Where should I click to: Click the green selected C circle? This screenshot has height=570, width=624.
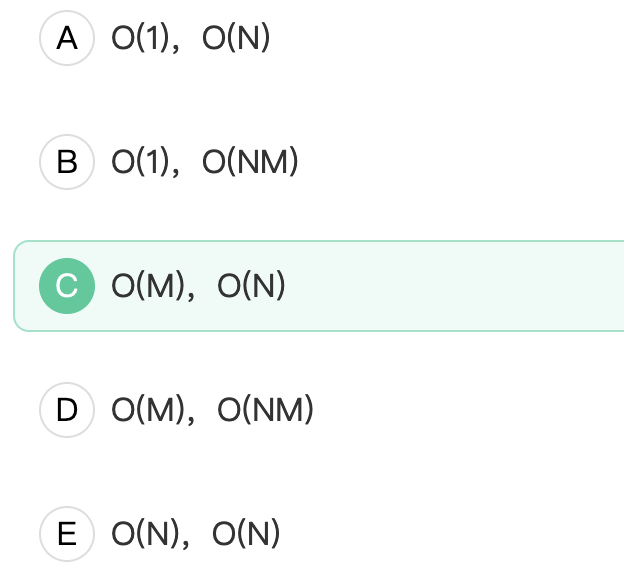coord(67,286)
